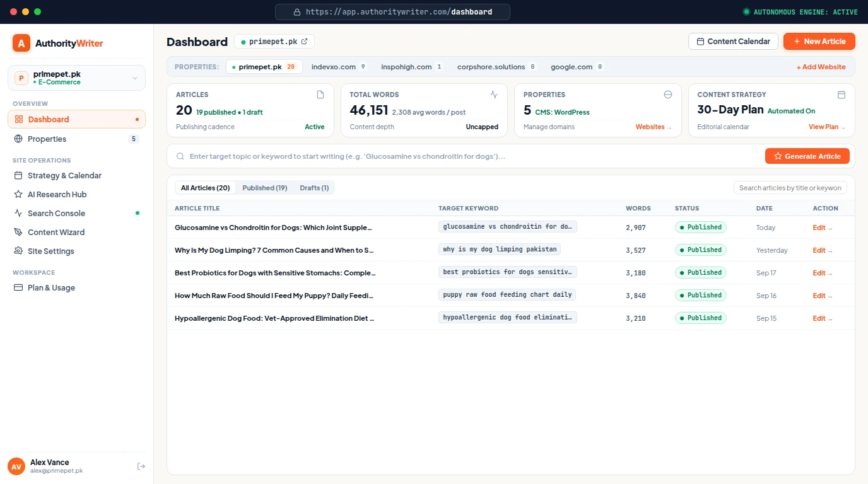
Task: Click the DATE column header
Action: (765, 208)
